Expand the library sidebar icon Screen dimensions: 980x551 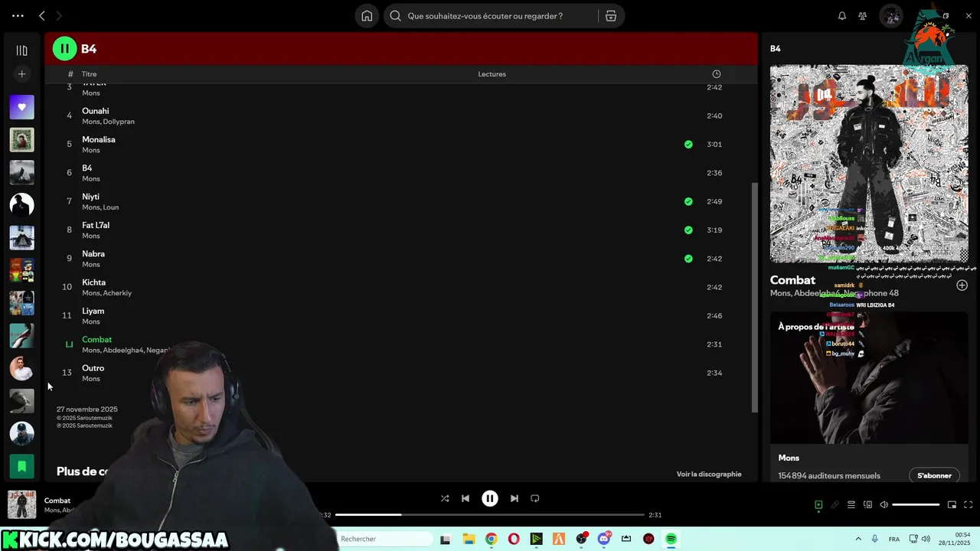coord(21,51)
